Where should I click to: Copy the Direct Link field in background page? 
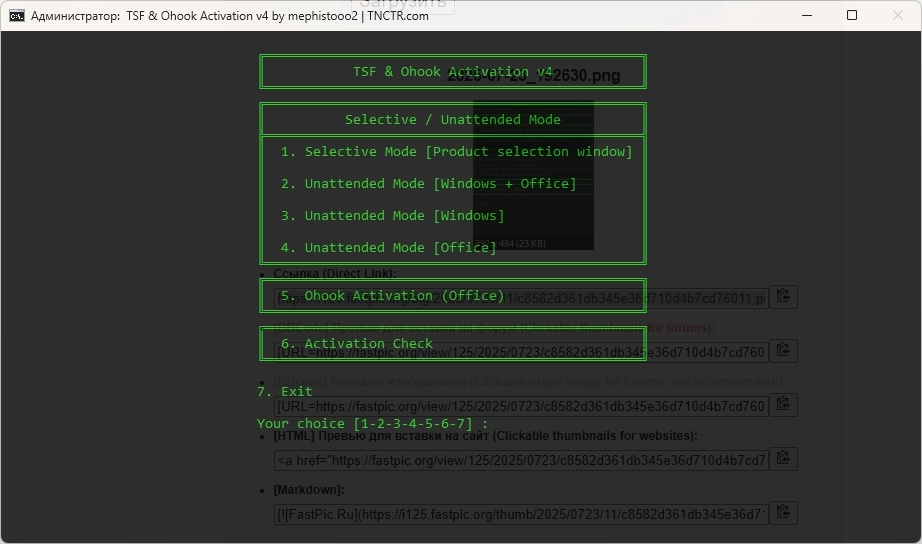pos(783,296)
